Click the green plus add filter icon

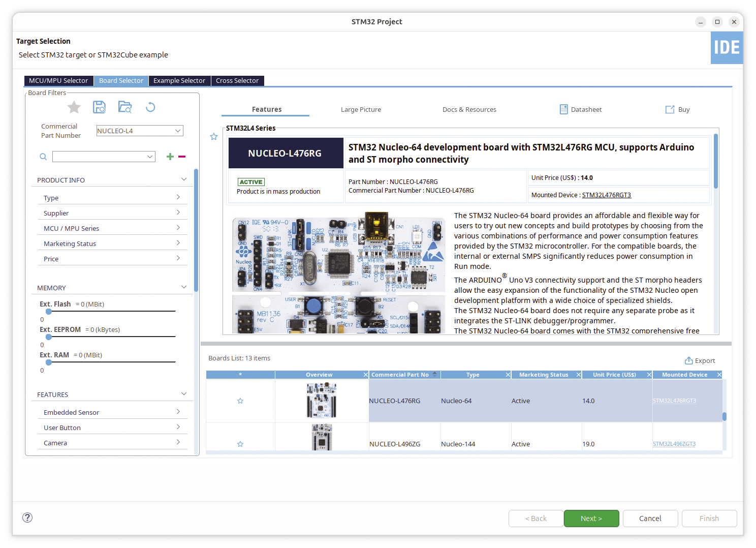(170, 157)
